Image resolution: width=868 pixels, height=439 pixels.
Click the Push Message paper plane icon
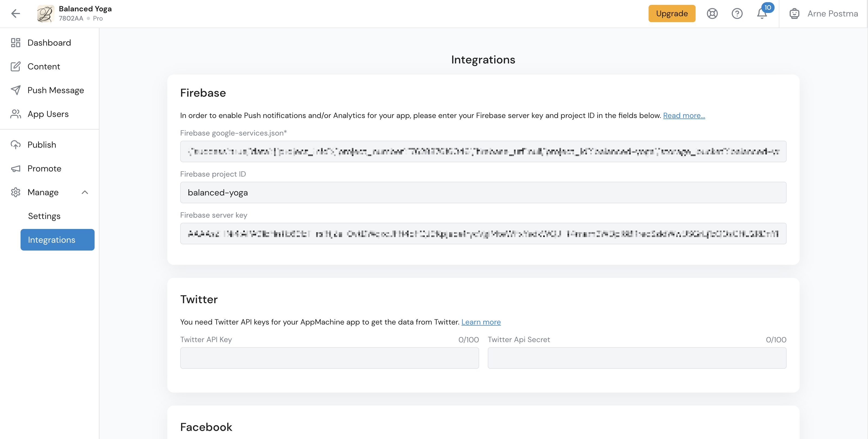coord(15,90)
